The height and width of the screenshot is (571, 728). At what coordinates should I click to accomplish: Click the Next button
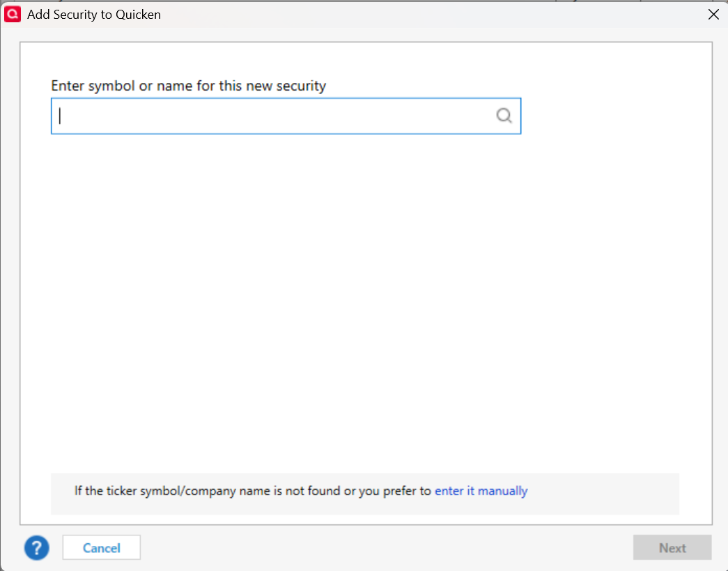[672, 548]
